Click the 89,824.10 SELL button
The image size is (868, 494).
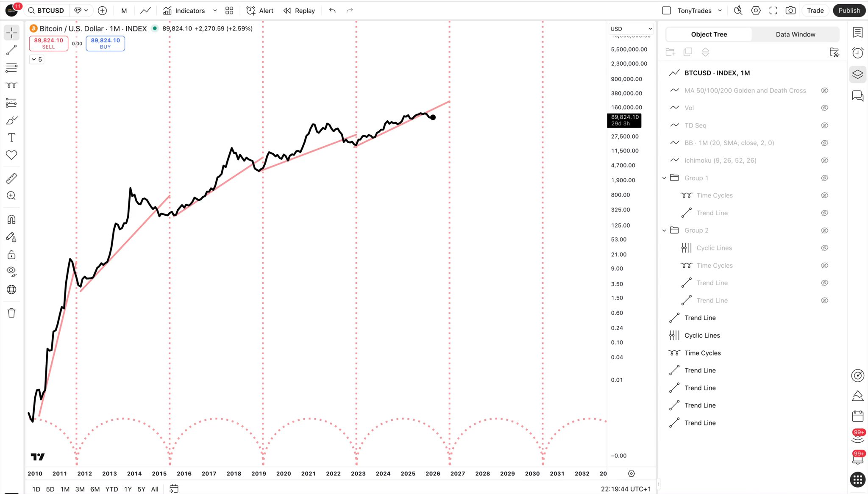(48, 43)
